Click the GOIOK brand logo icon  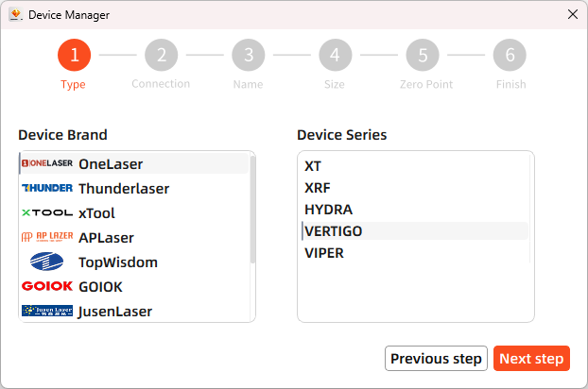pyautogui.click(x=47, y=286)
